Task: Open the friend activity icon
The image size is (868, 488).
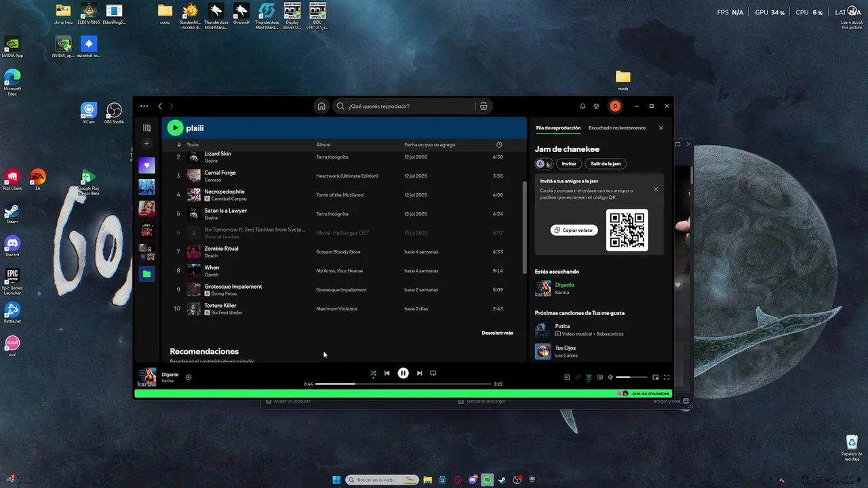Action: [596, 106]
